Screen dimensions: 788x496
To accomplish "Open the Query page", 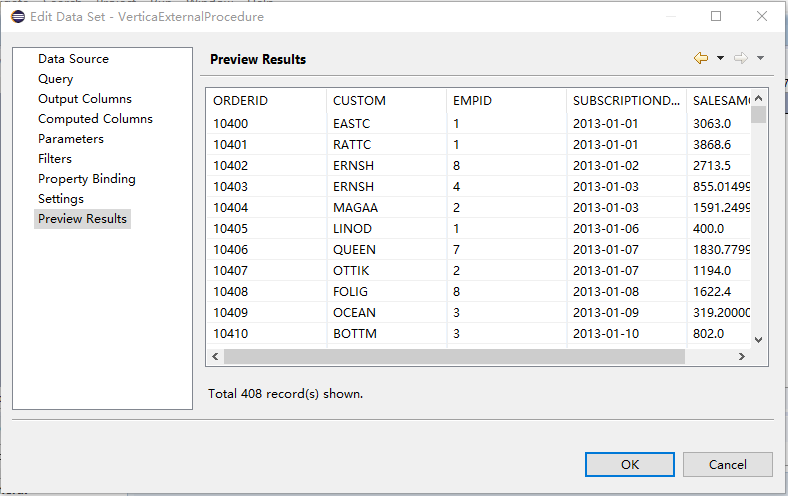I will (x=56, y=79).
